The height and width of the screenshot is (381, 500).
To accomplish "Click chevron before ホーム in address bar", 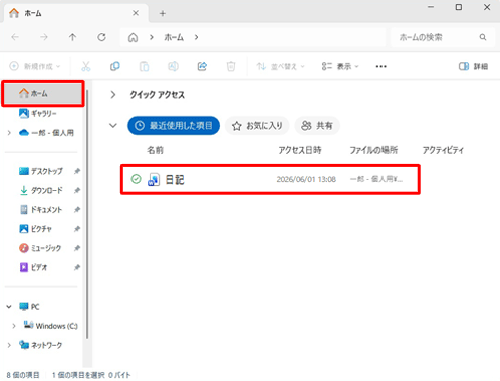I will [x=152, y=37].
